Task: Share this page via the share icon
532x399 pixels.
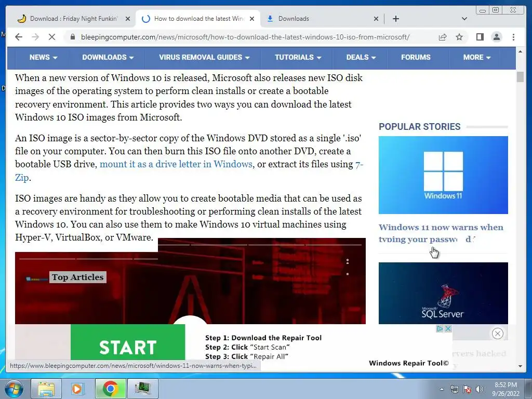Action: tap(443, 37)
